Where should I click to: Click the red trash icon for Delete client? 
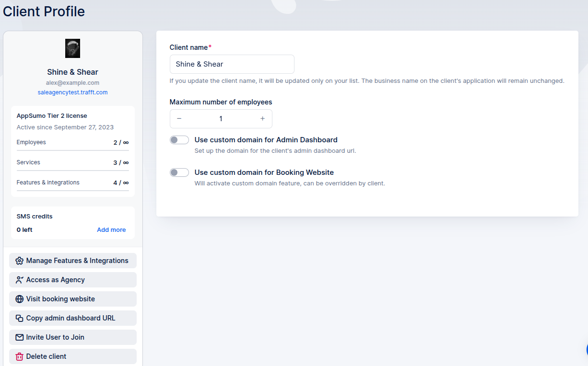pos(19,356)
